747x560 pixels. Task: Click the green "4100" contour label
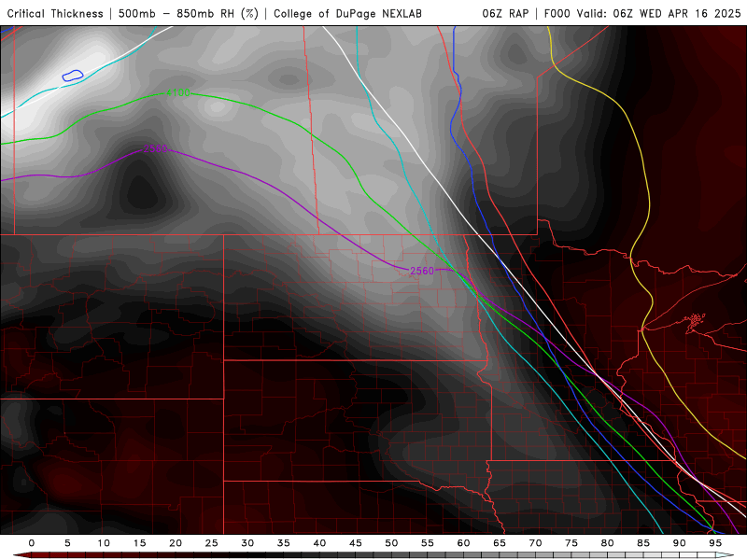pyautogui.click(x=178, y=92)
